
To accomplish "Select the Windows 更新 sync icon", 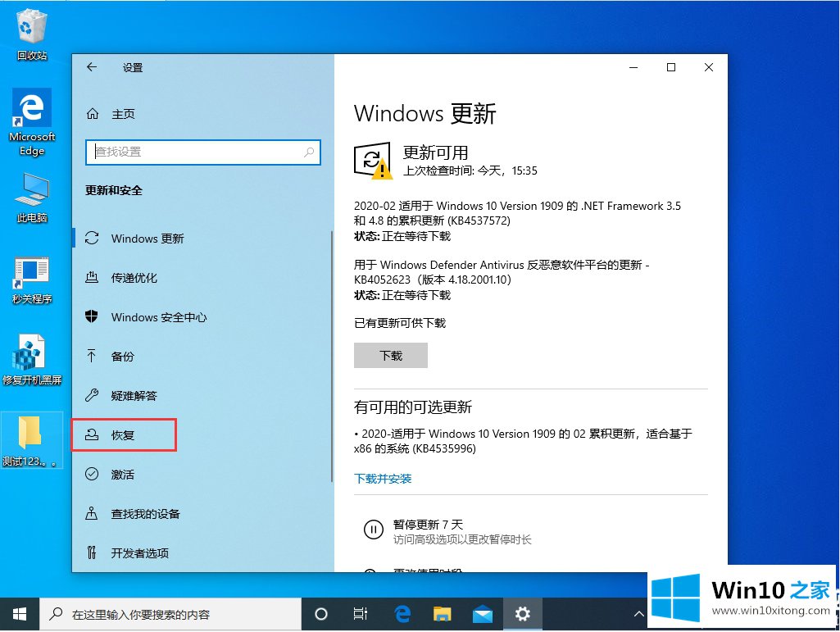I will point(92,238).
